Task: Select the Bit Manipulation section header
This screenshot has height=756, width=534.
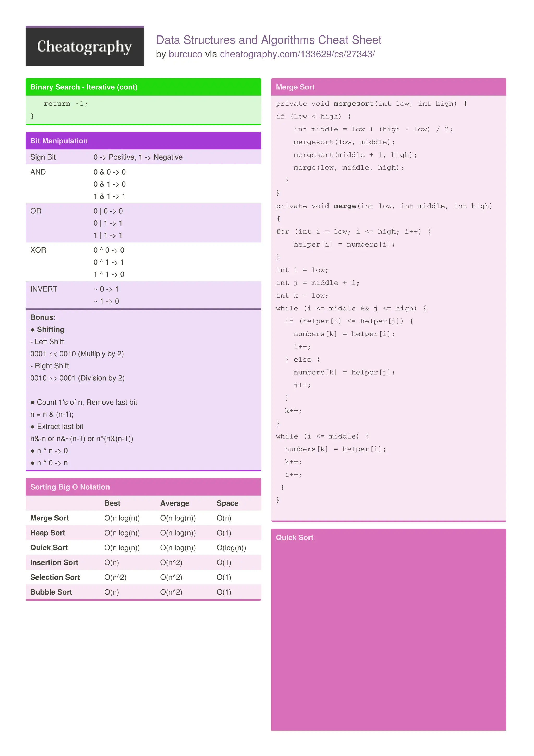Action: pos(143,141)
